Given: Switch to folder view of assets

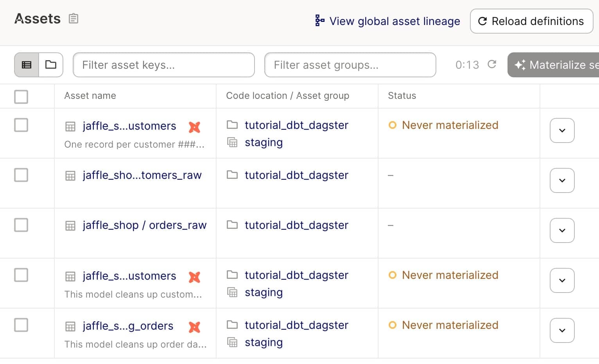Looking at the screenshot, I should [51, 65].
